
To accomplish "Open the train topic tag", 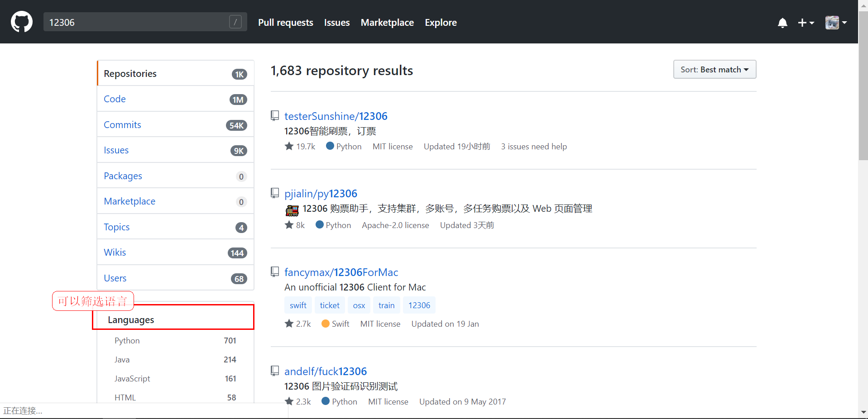I will (387, 305).
